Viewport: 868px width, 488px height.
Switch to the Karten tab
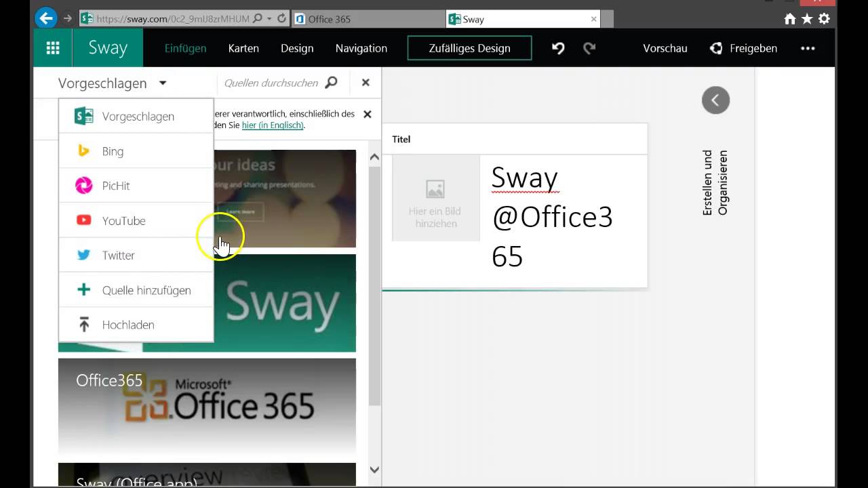coord(243,48)
